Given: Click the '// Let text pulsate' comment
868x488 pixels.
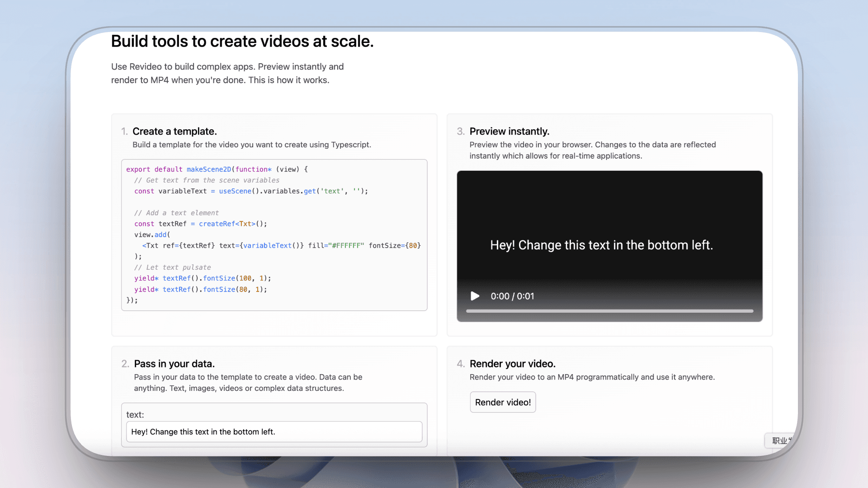Looking at the screenshot, I should 172,267.
